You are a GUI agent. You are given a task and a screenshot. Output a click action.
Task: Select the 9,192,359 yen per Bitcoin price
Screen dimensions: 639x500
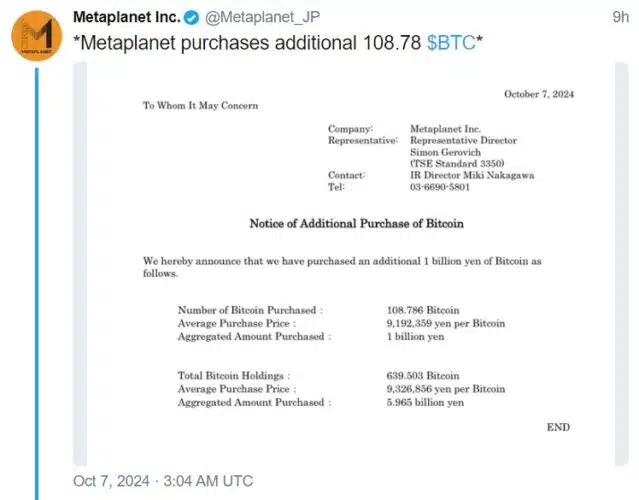point(446,323)
